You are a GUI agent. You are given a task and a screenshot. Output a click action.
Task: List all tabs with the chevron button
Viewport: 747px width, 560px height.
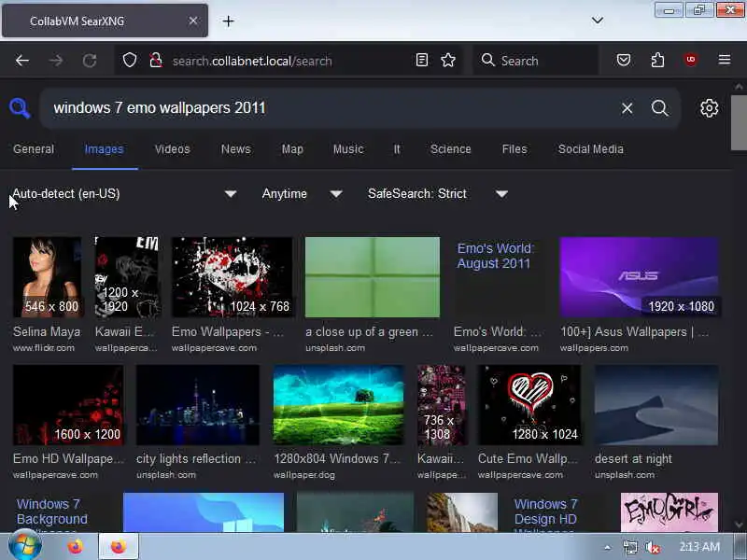pyautogui.click(x=598, y=20)
